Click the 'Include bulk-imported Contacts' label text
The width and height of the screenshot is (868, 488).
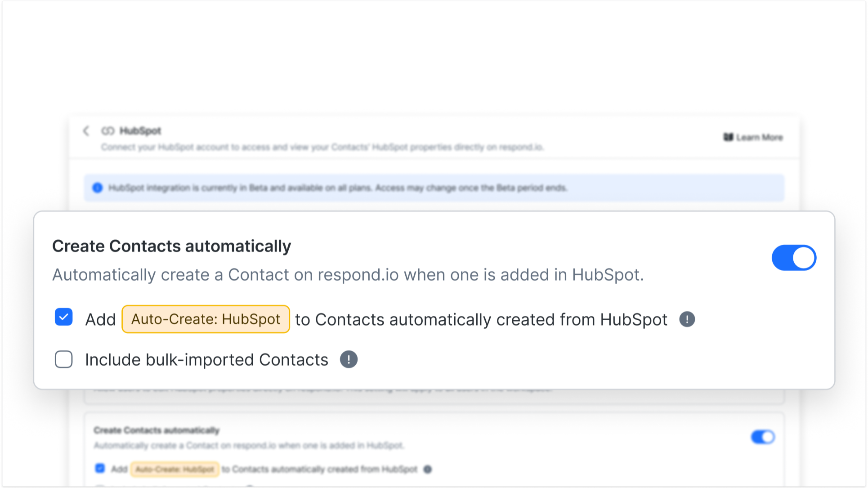click(x=206, y=360)
